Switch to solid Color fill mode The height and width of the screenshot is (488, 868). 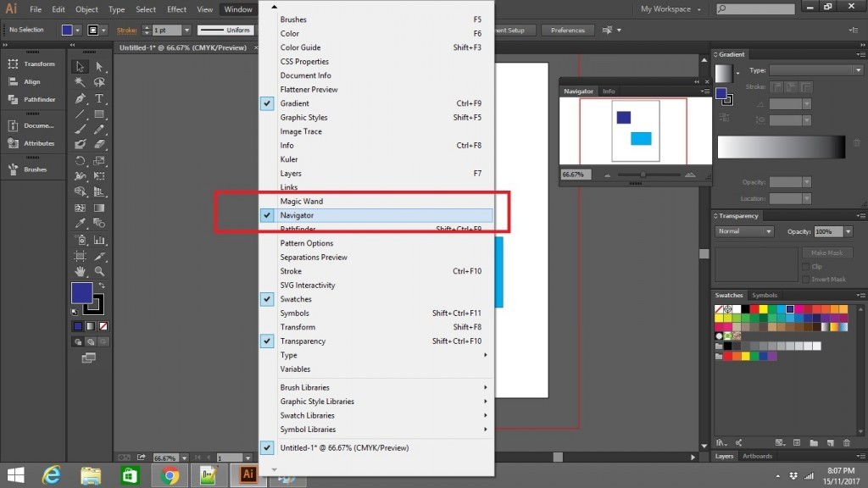tap(78, 326)
